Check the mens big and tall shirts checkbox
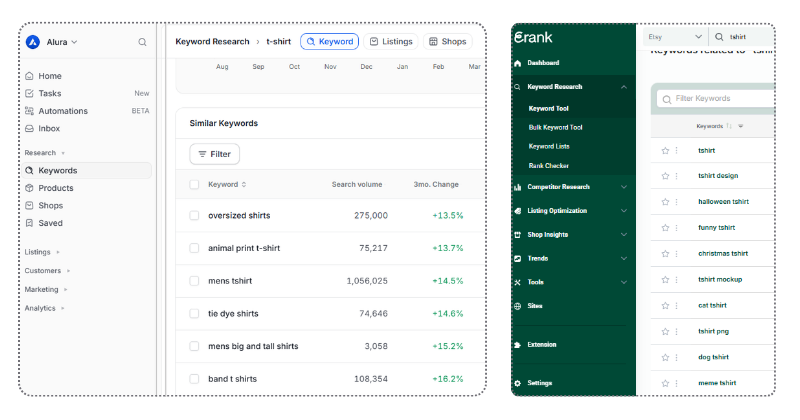Viewport: 800px width, 420px height. pos(194,346)
